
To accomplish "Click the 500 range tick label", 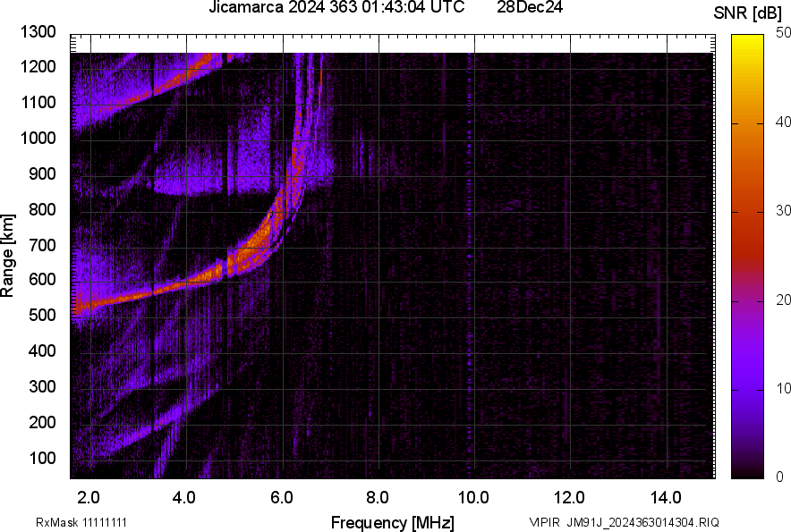I will (x=42, y=315).
